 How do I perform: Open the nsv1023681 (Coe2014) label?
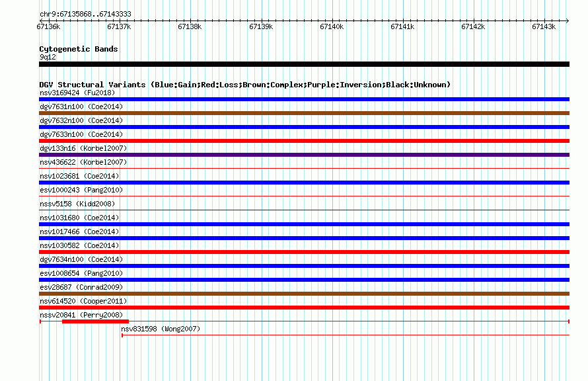pyautogui.click(x=79, y=176)
